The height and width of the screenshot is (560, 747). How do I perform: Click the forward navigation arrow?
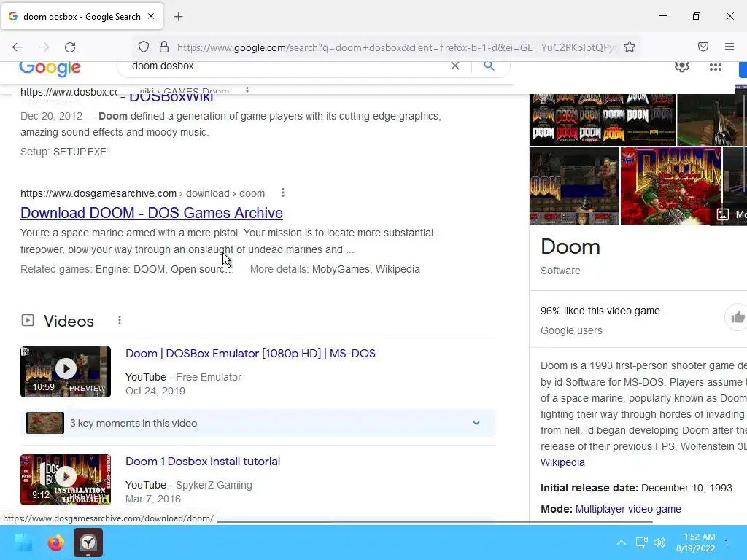44,47
